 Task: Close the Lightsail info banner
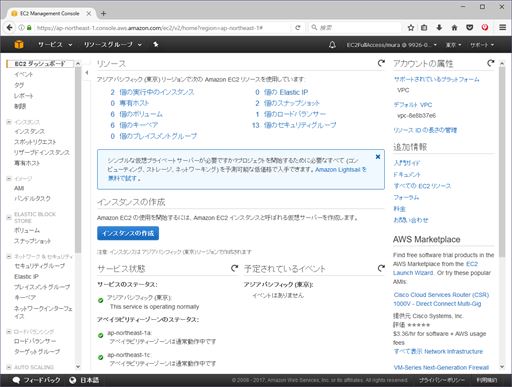(378, 157)
